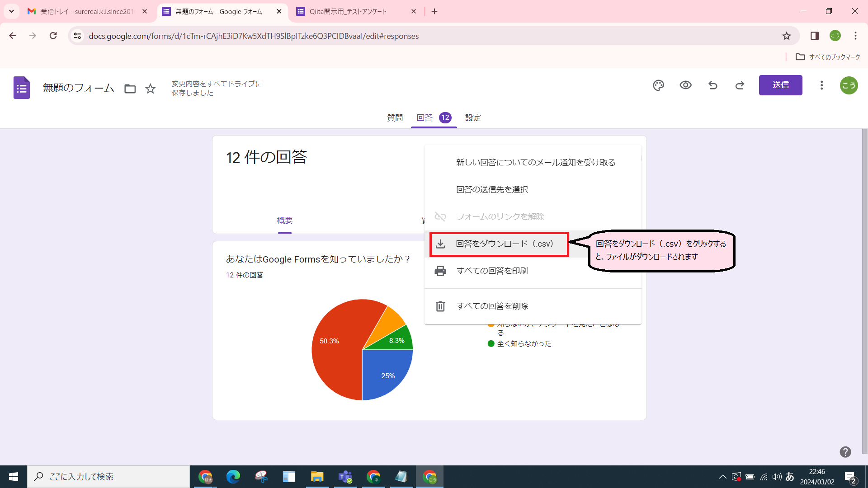Open the 設定 tab of the form
The width and height of the screenshot is (868, 488).
pyautogui.click(x=473, y=117)
